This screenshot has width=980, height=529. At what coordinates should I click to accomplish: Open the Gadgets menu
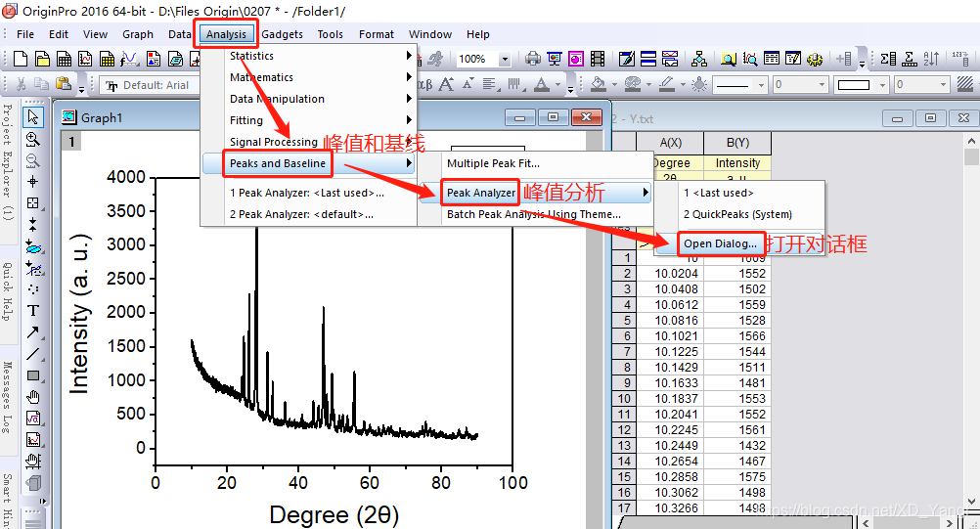(x=282, y=34)
